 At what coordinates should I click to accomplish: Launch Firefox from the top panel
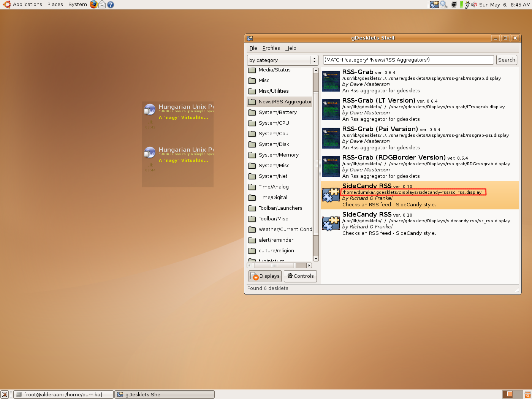pos(93,5)
